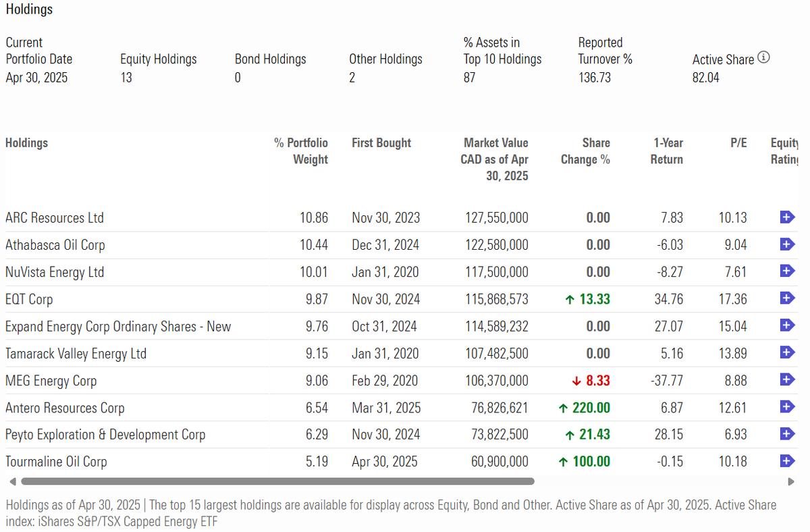
Task: Click Athabasca first bought Dec 31, 2024
Action: pos(385,245)
